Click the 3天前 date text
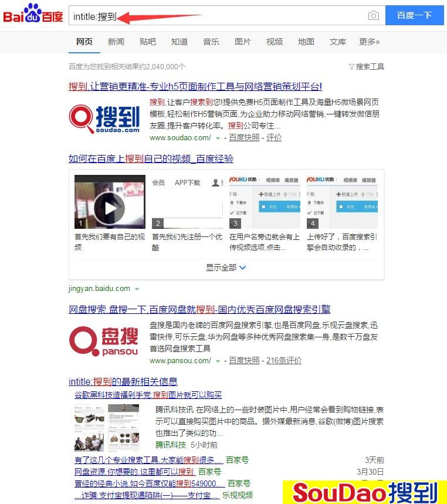This screenshot has width=447, height=504. click(374, 460)
